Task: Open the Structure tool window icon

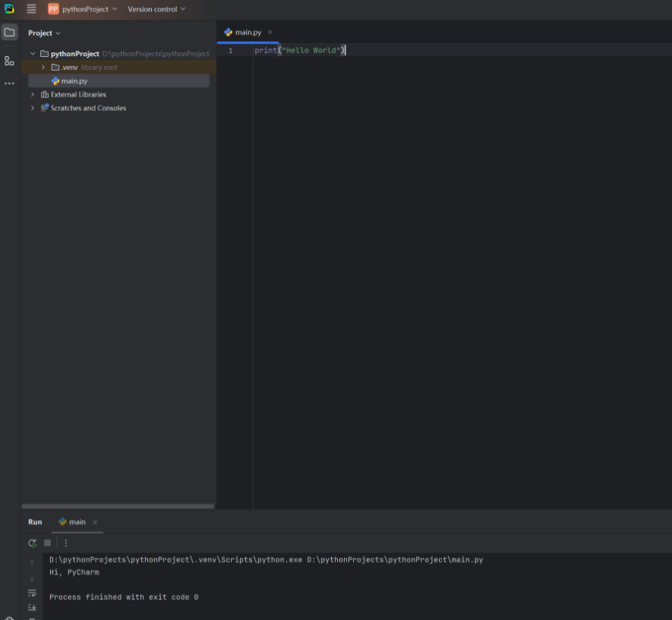Action: [x=9, y=61]
